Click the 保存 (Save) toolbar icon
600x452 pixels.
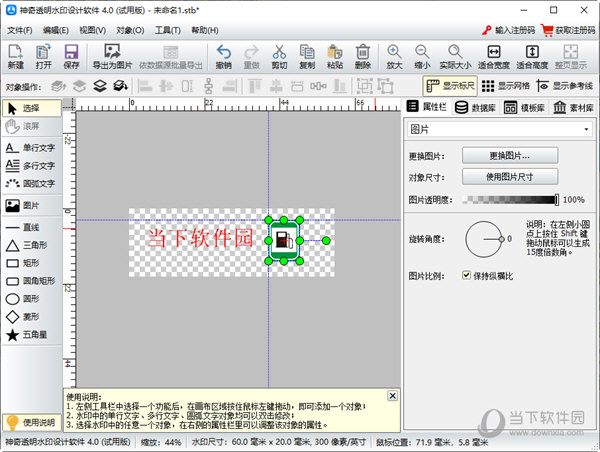[x=71, y=57]
